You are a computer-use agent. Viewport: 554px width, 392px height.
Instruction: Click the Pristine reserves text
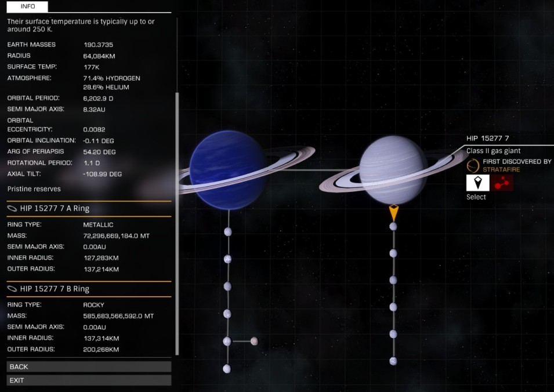[x=34, y=189]
